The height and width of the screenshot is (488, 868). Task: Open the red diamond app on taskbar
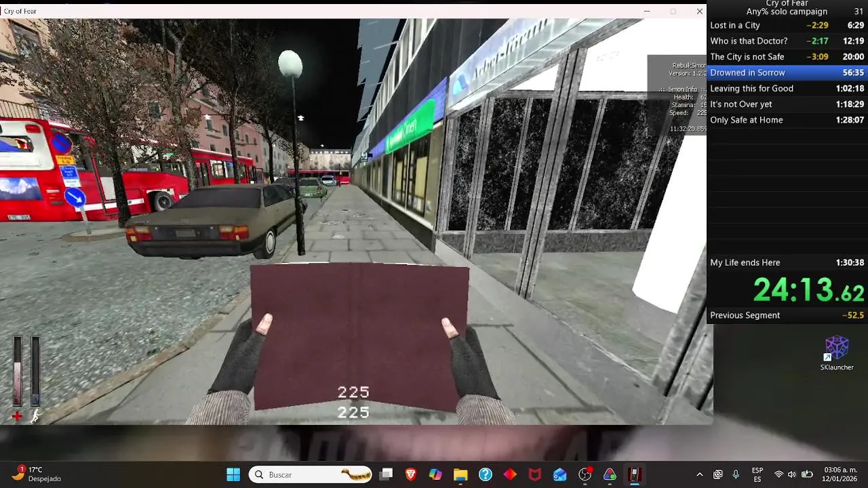point(510,474)
